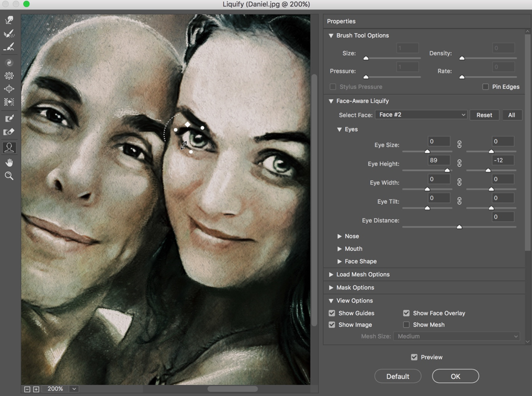Viewport: 532px width, 396px height.
Task: Select the Twirl Clockwise tool
Action: [9, 62]
